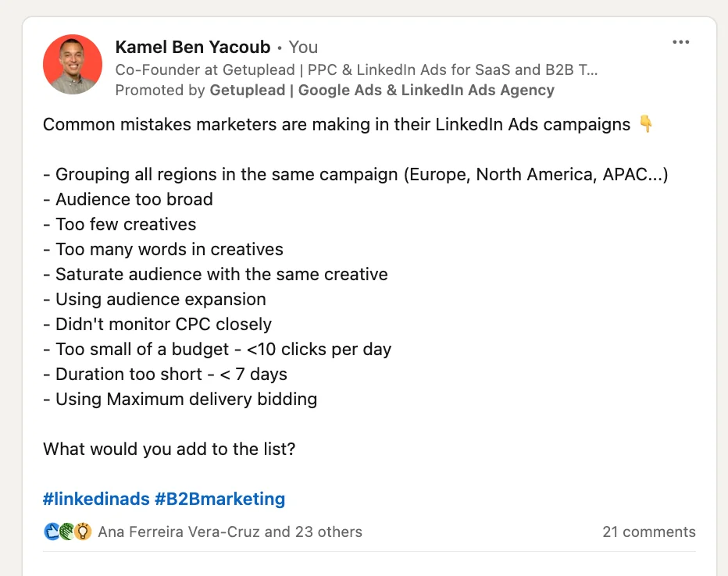
Task: Click the "What would you add" question line
Action: (169, 449)
